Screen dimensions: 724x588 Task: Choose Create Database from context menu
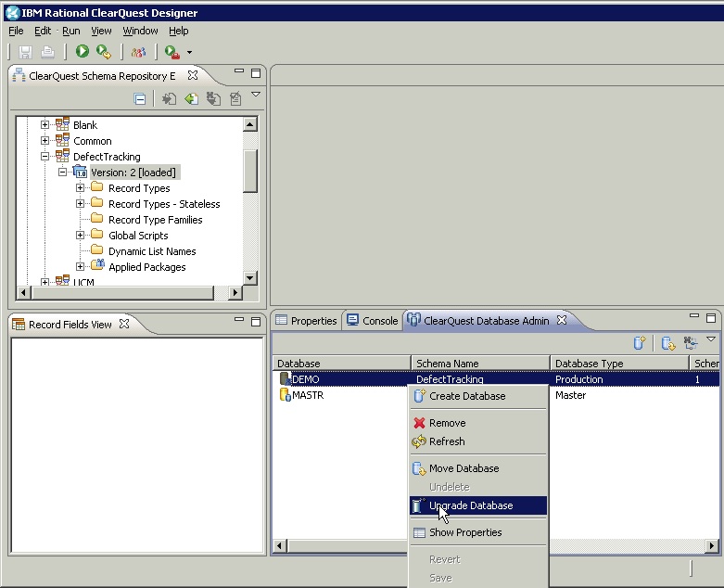click(x=478, y=396)
